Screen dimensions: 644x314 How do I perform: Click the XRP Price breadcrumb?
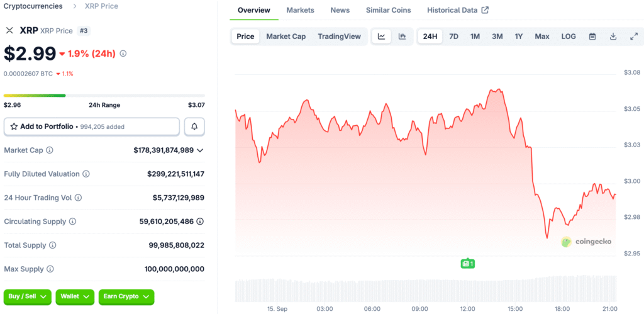pos(101,6)
